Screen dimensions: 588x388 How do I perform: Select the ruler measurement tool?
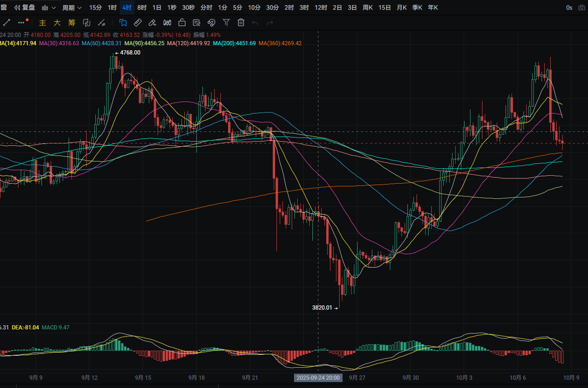137,22
